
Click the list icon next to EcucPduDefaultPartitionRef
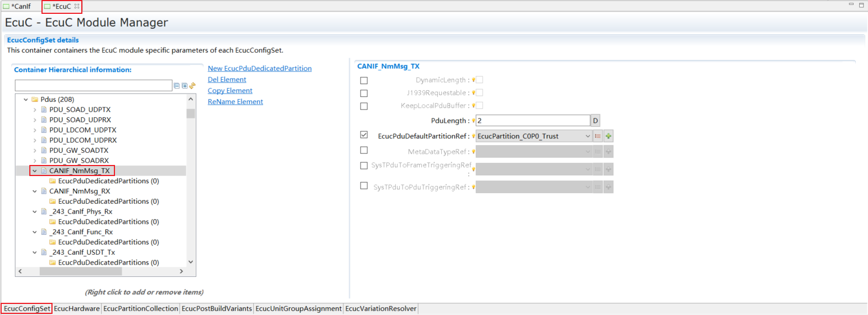[x=598, y=136]
